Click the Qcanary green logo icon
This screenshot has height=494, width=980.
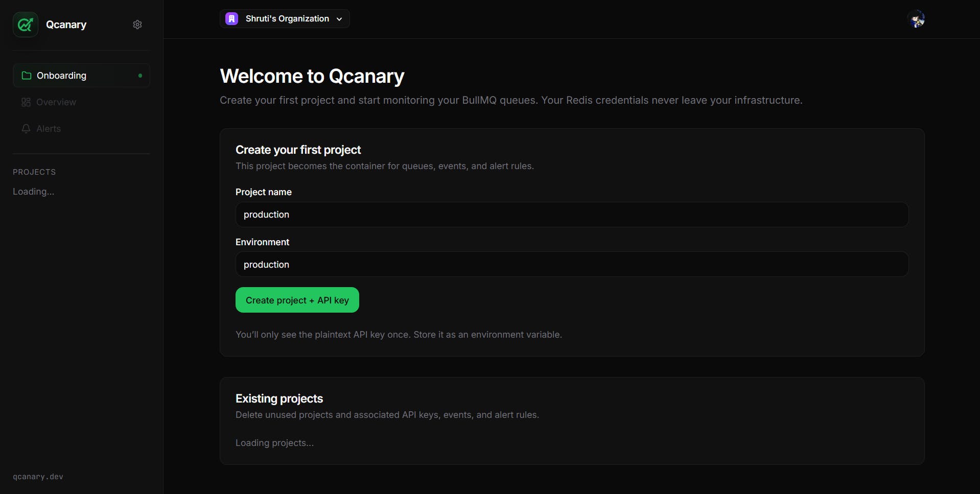click(x=26, y=25)
